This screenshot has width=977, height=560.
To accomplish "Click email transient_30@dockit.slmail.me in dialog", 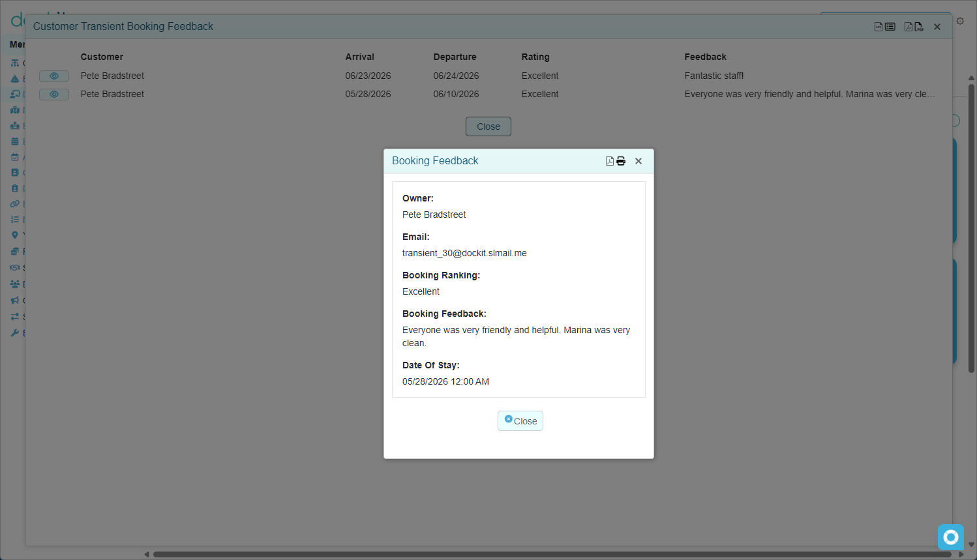I will click(x=464, y=254).
